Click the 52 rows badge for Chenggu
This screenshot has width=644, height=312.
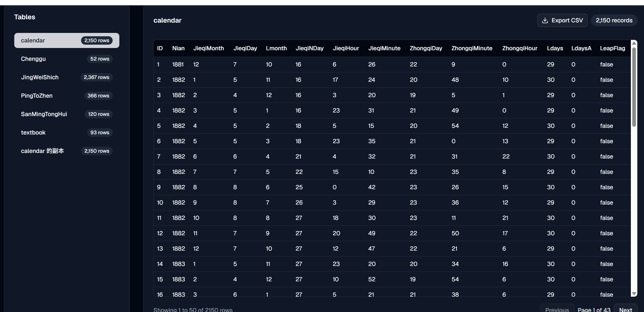coord(100,59)
